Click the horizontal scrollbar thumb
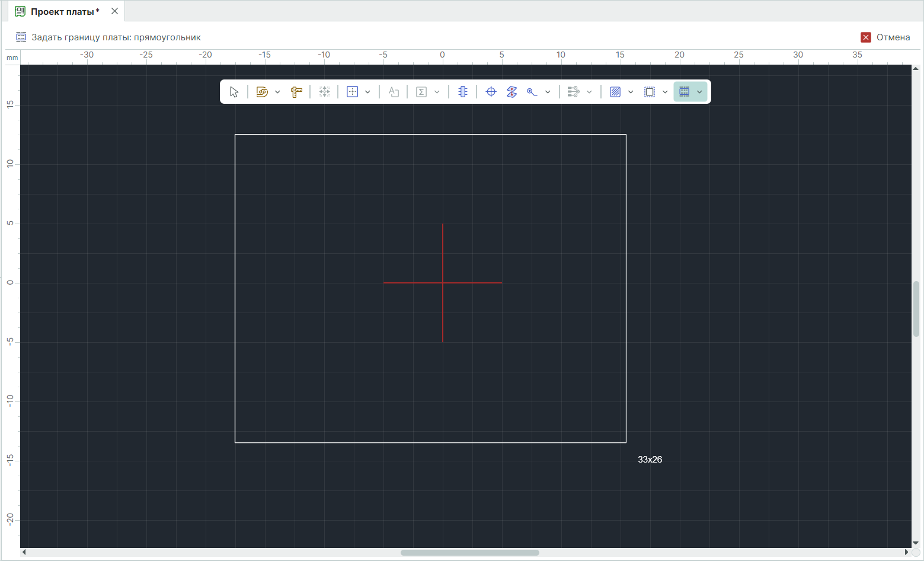Screen dimensions: 924x561 click(x=469, y=553)
